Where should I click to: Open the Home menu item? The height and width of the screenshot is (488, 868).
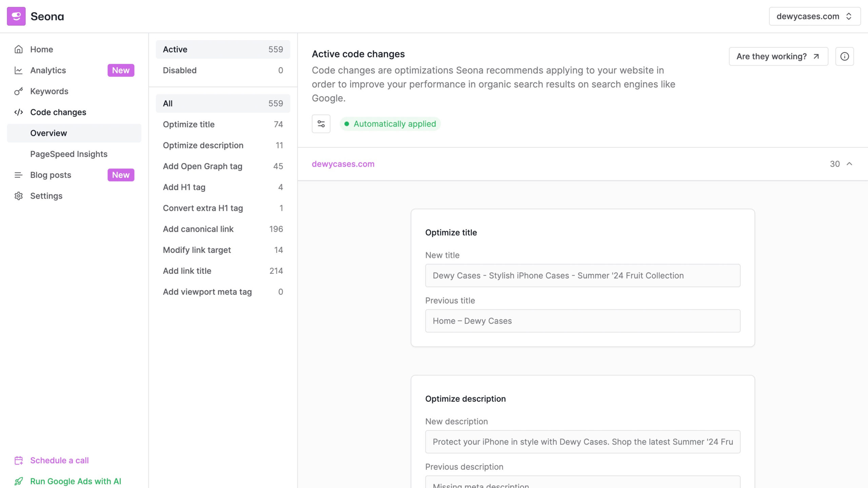(74, 49)
